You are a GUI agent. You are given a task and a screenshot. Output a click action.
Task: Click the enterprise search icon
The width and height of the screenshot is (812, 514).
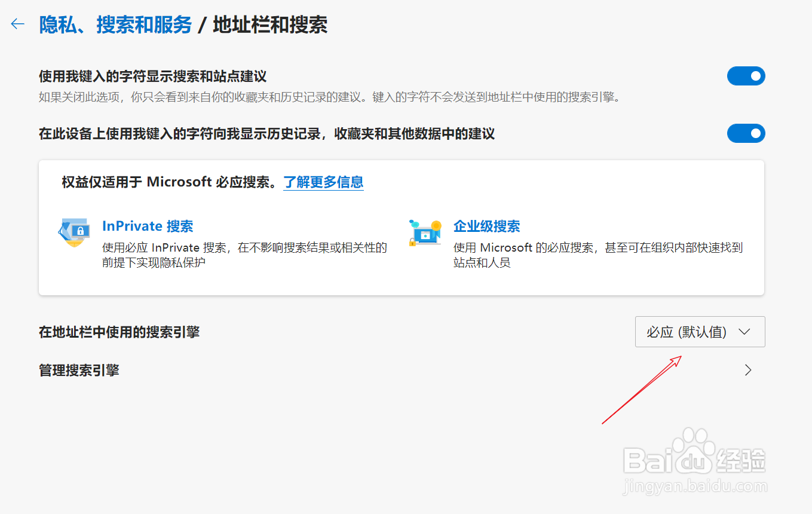[x=425, y=232]
